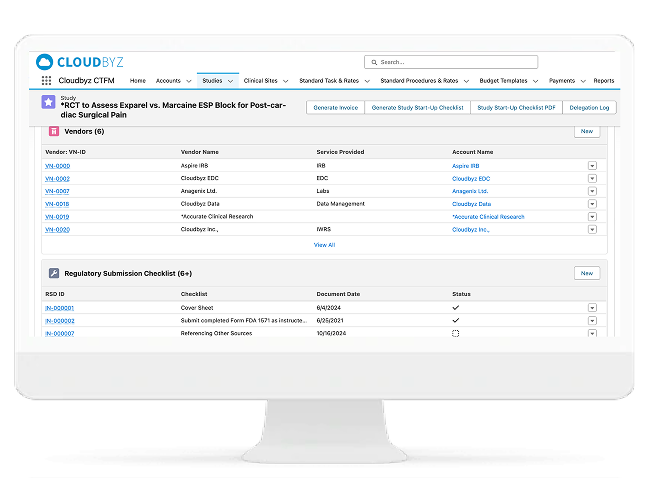Click the Service Provided column header
This screenshot has width=650, height=499.
pyautogui.click(x=340, y=152)
